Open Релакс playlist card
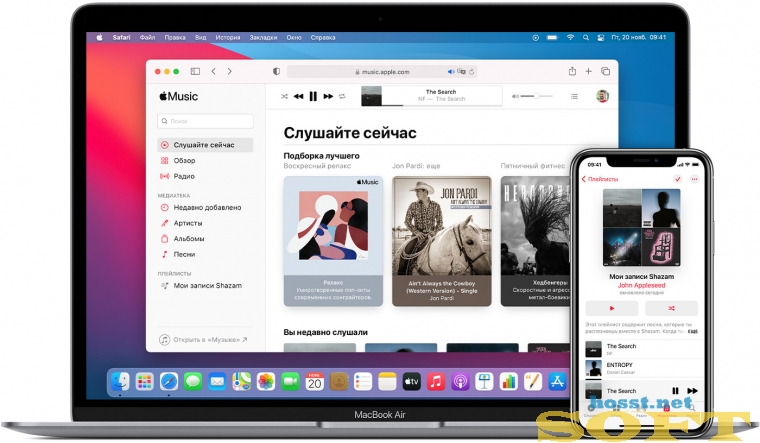This screenshot has width=760, height=443. pyautogui.click(x=333, y=241)
